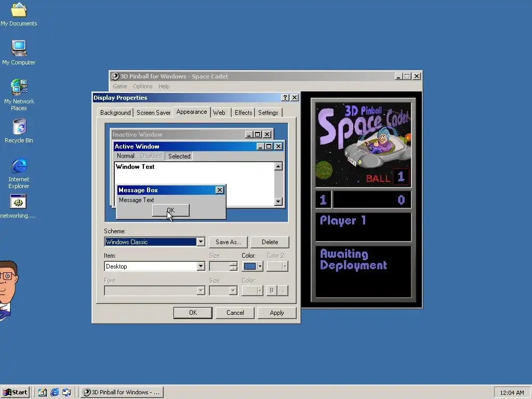Image resolution: width=532 pixels, height=399 pixels.
Task: Open the Start menu
Action: click(15, 392)
